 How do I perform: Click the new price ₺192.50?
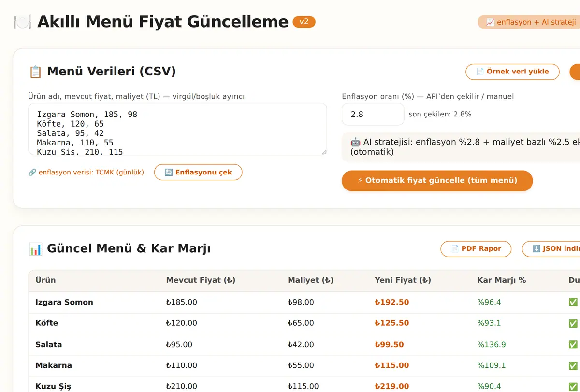[392, 302]
